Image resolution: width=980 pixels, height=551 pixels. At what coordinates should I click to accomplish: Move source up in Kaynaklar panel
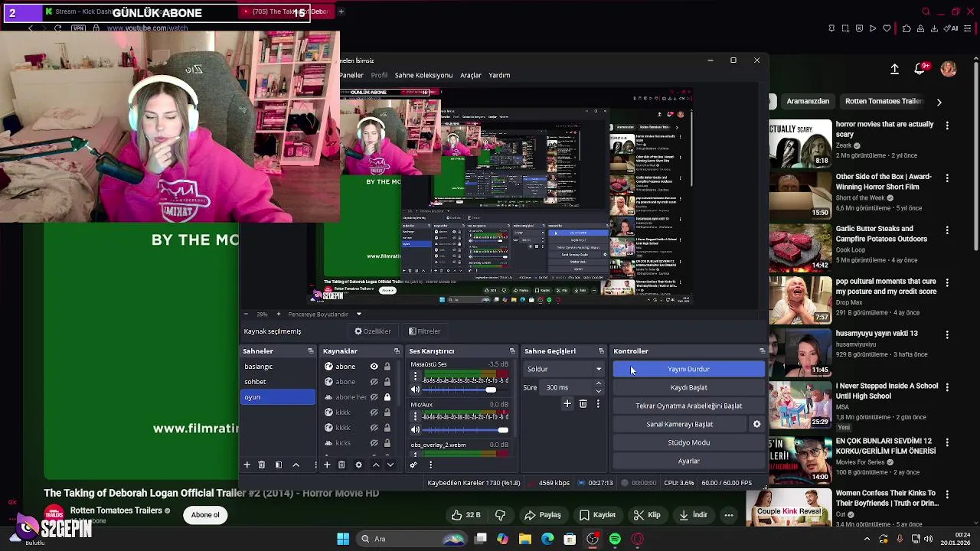pyautogui.click(x=375, y=465)
